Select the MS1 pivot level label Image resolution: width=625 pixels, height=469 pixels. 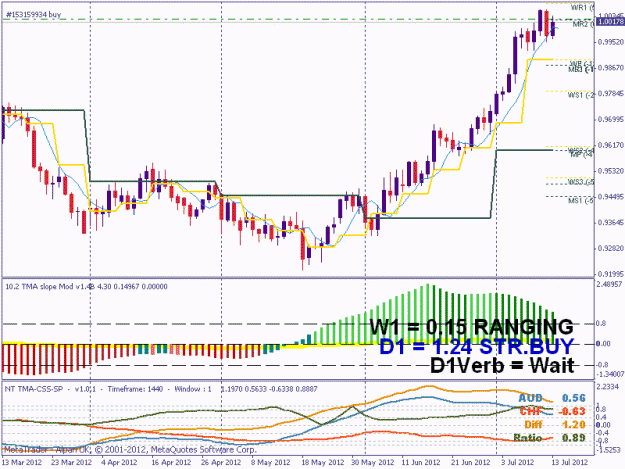(581, 200)
